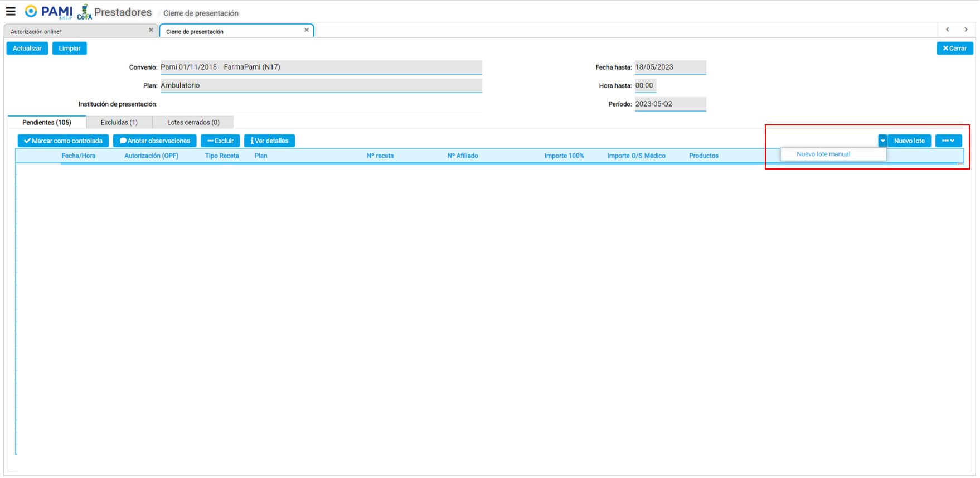The height and width of the screenshot is (478, 980).
Task: Click Anotar observaciones button
Action: click(155, 141)
